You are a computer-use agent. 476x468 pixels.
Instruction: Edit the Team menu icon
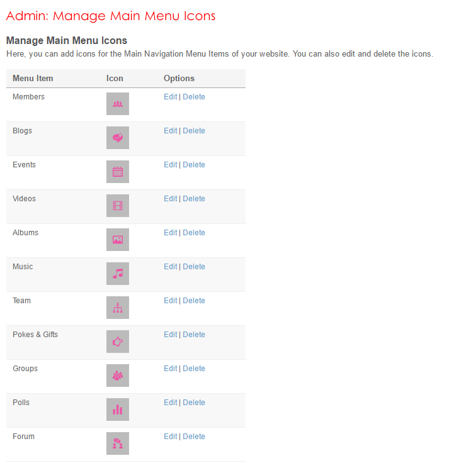tap(170, 301)
